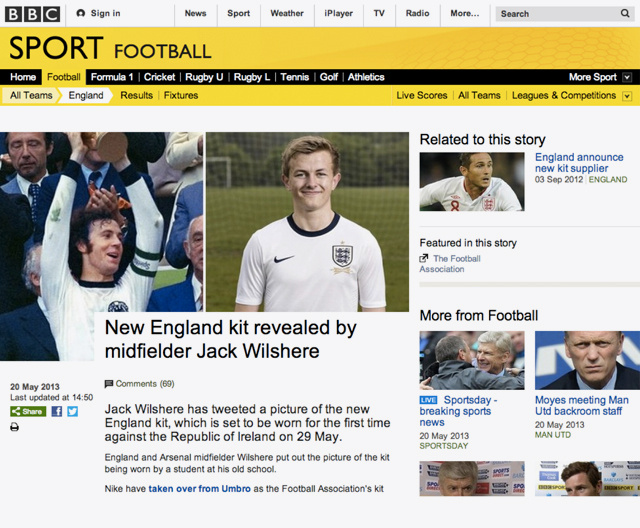
Task: Click the Comments (69) link
Action: (x=144, y=384)
